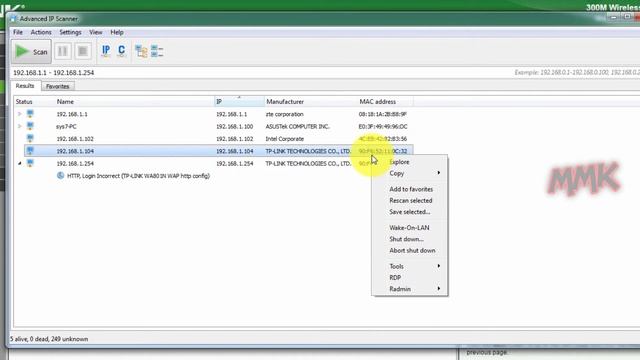This screenshot has width=640, height=360.
Task: Choose Abort shut down
Action: tap(410, 251)
